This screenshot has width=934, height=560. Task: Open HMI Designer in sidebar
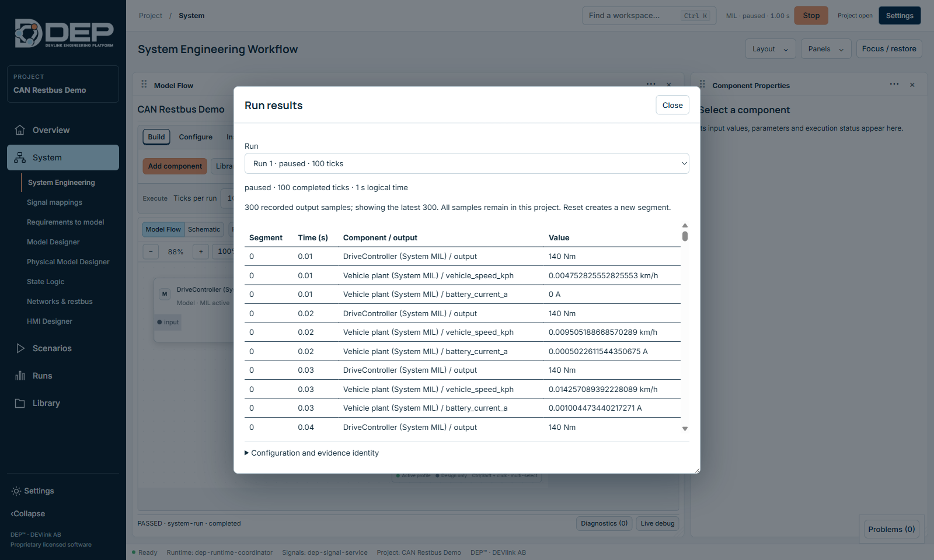pyautogui.click(x=50, y=321)
